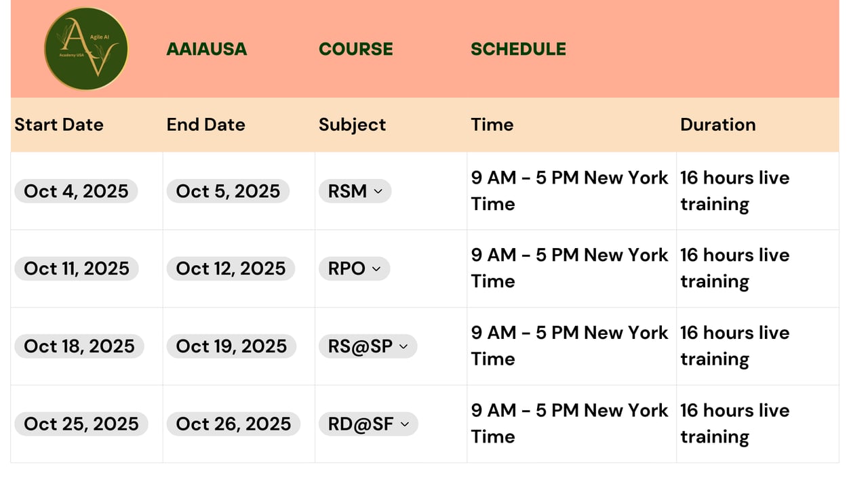The width and height of the screenshot is (868, 488).
Task: Select the Oct 25, 2025 start date
Action: click(x=81, y=424)
